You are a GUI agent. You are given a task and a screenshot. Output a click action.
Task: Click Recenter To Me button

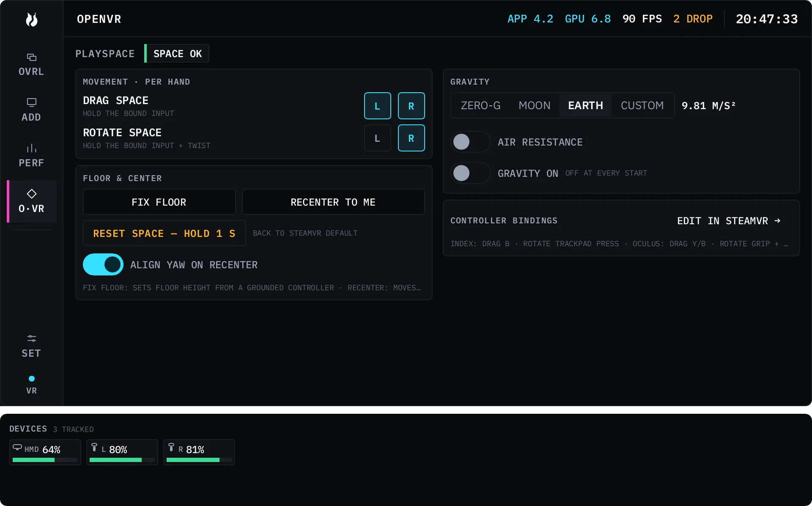click(x=333, y=202)
